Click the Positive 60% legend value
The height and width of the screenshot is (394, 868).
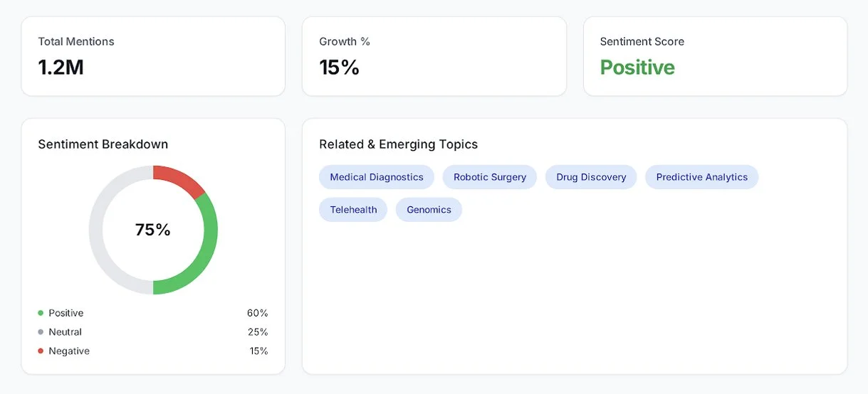257,313
